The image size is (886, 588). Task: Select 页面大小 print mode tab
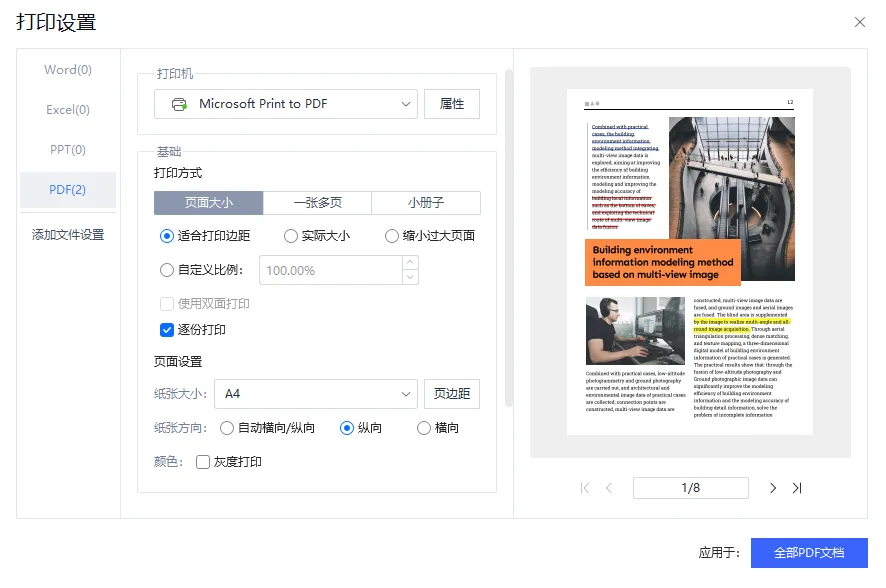pos(209,203)
